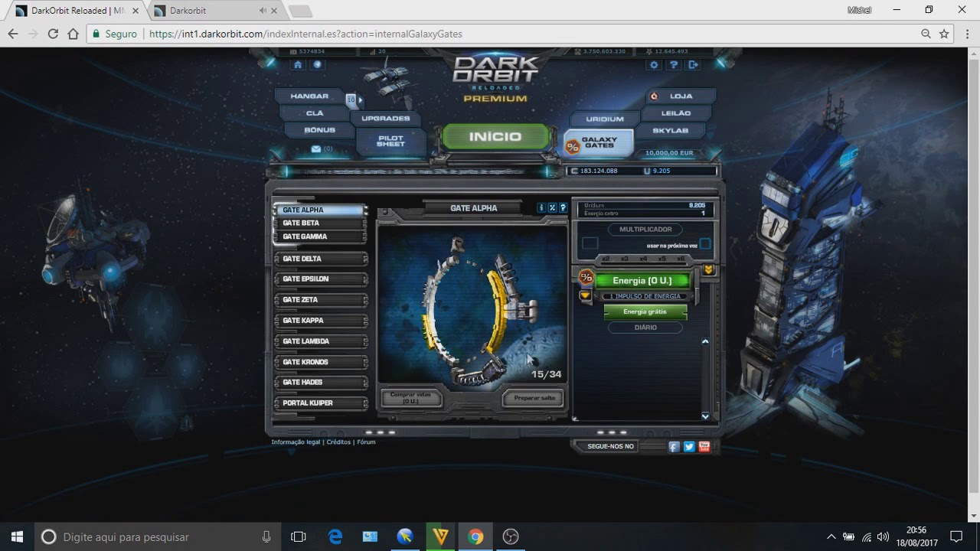Open the Skylab menu
This screenshot has width=980, height=551.
670,131
